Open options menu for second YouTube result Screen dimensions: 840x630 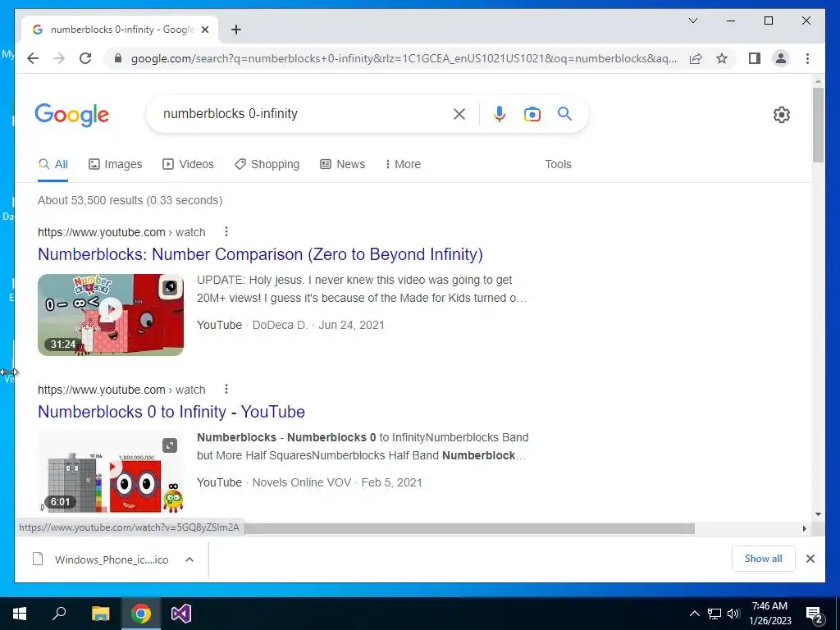226,389
